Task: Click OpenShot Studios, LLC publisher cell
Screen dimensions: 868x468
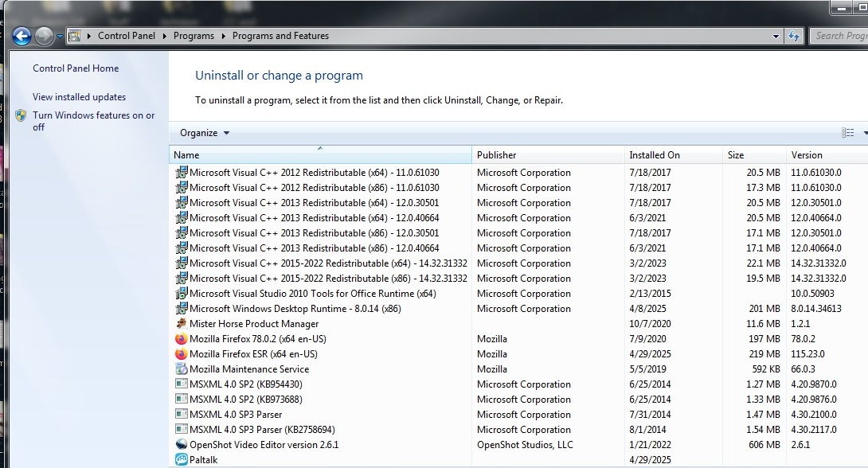Action: [525, 445]
